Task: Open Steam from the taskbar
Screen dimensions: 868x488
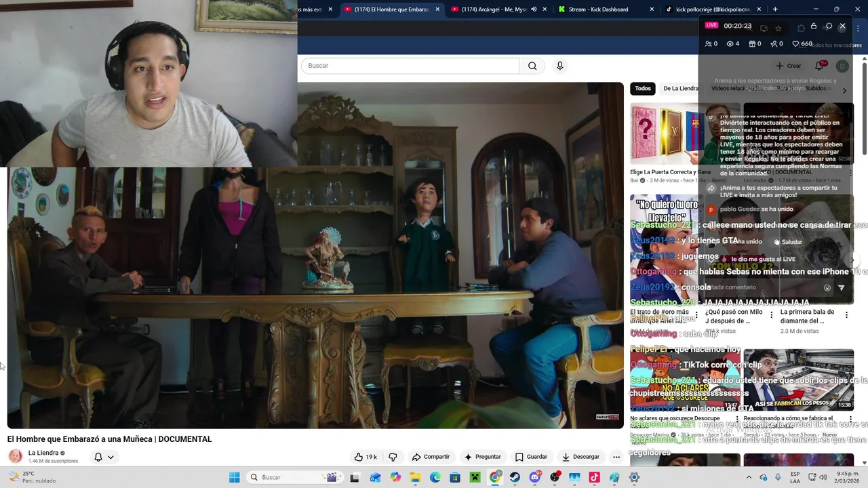Action: pyautogui.click(x=515, y=477)
